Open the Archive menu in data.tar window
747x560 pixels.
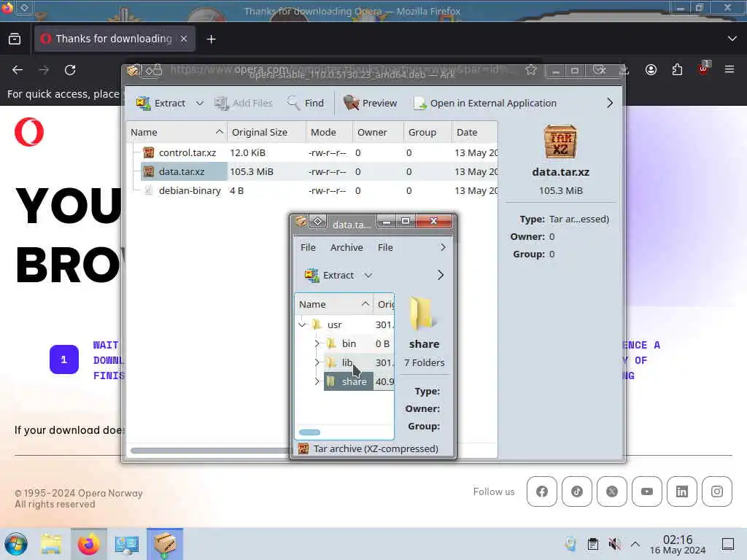[347, 248]
